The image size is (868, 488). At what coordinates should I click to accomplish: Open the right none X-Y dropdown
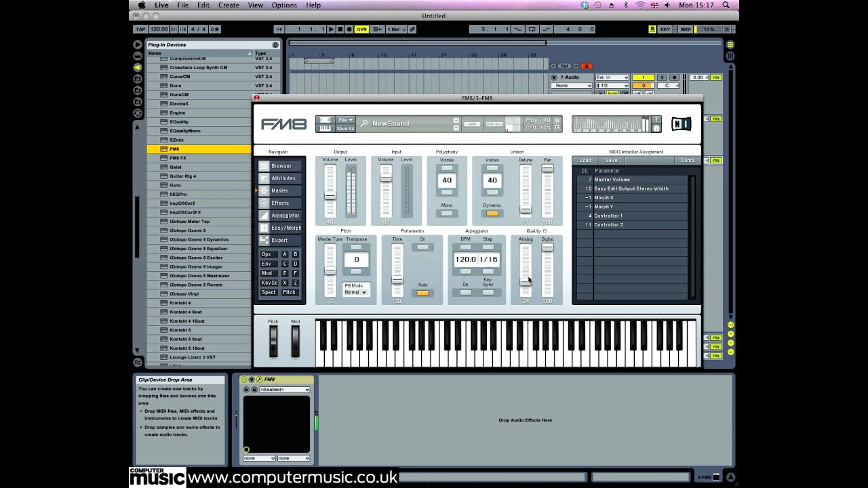click(293, 458)
